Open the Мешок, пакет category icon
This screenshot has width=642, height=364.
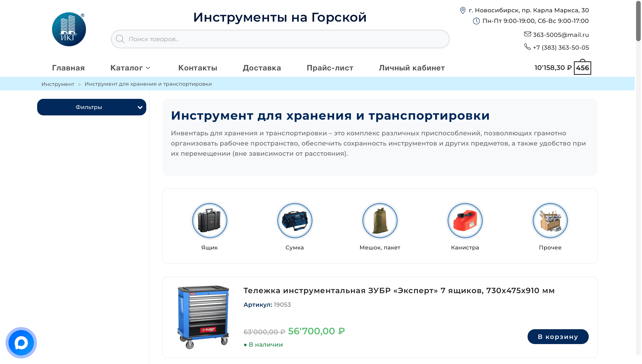tap(380, 221)
